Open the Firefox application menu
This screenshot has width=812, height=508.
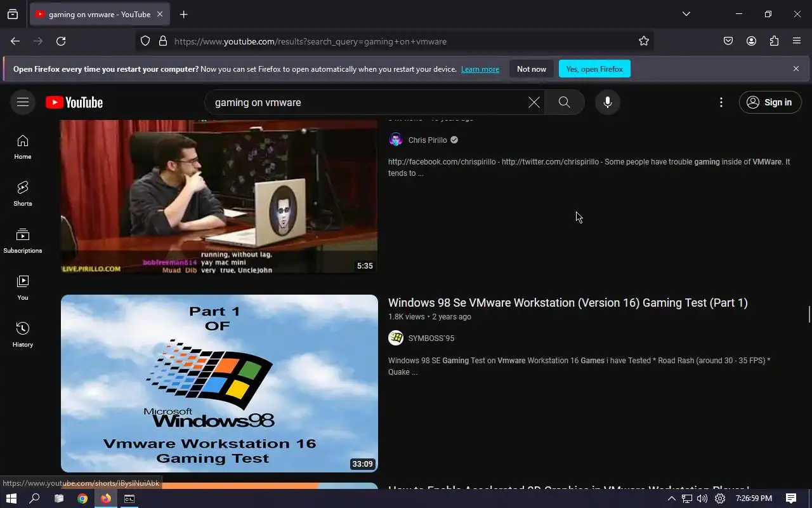pos(797,41)
